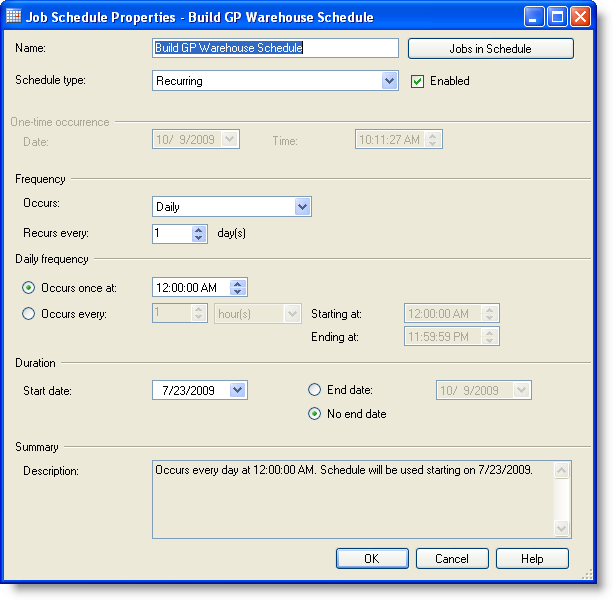Increase the Recurs every day count
Image resolution: width=613 pixels, height=600 pixels.
199,229
